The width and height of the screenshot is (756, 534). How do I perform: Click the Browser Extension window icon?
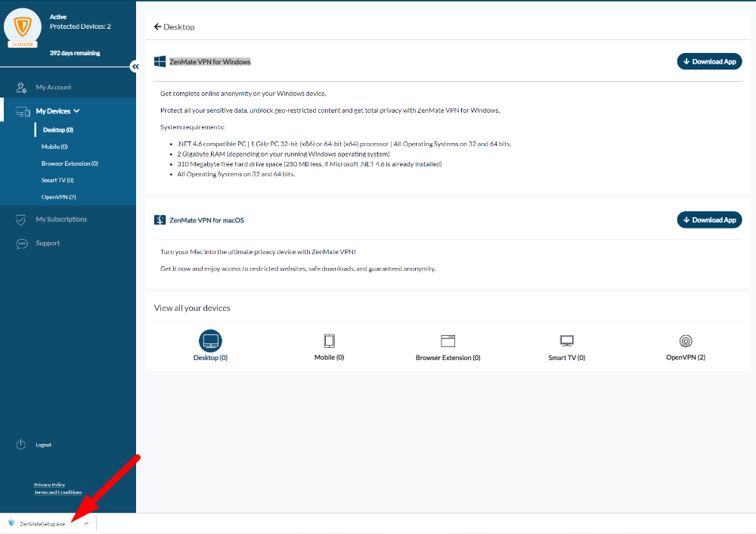pos(448,340)
